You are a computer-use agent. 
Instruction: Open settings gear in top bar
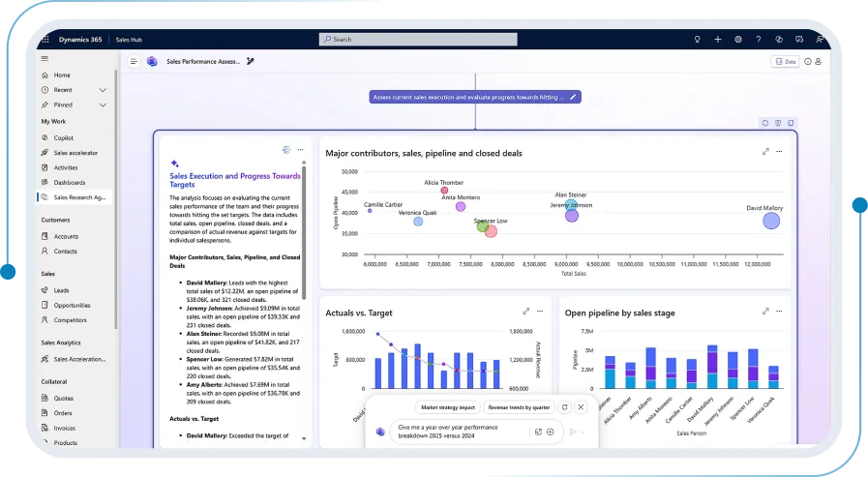pyautogui.click(x=738, y=40)
